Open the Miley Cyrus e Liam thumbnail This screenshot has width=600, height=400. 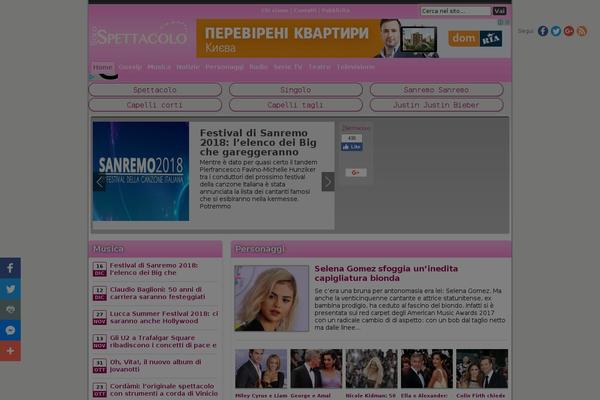(261, 368)
